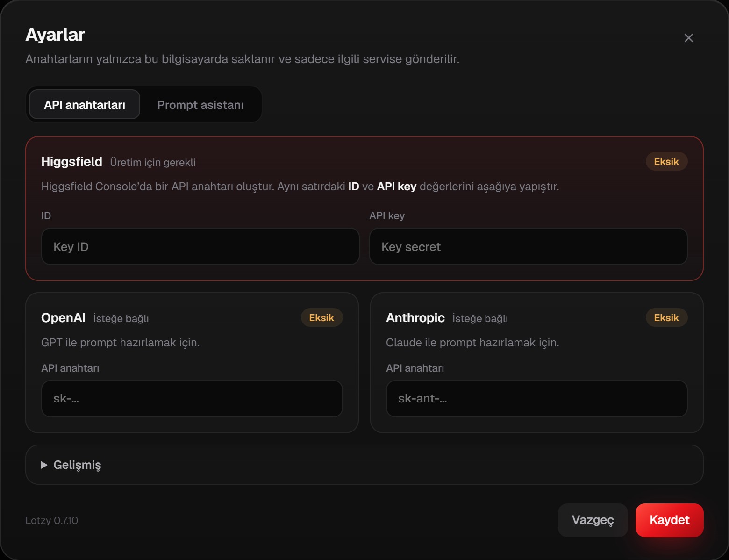Save settings with the Kaydet button
Viewport: 729px width, 560px height.
669,520
